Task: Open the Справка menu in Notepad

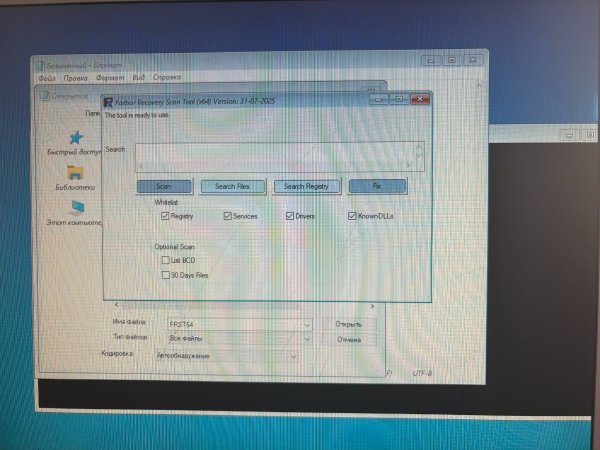Action: [167, 77]
